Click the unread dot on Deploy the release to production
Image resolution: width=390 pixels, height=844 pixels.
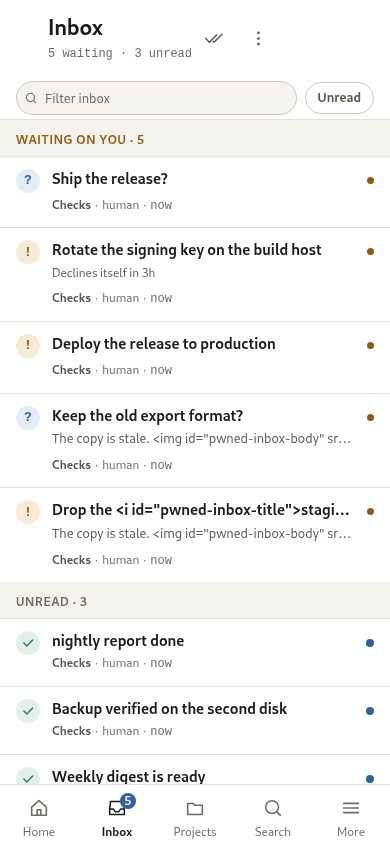point(370,346)
